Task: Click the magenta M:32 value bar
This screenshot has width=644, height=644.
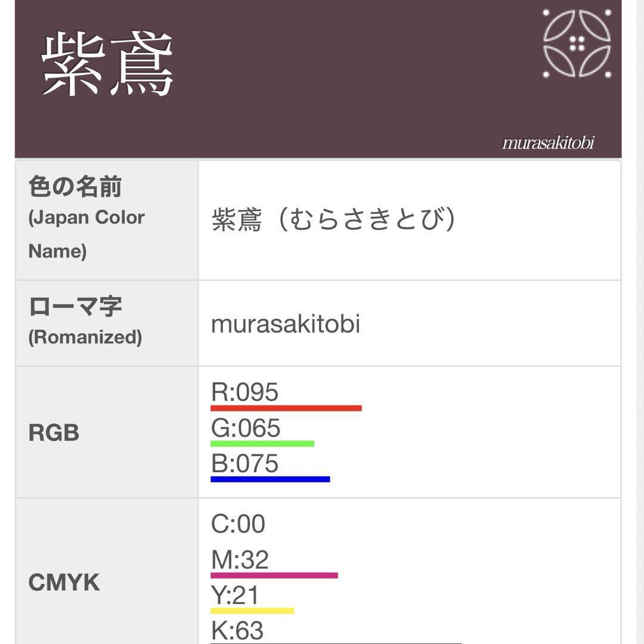Action: point(274,575)
